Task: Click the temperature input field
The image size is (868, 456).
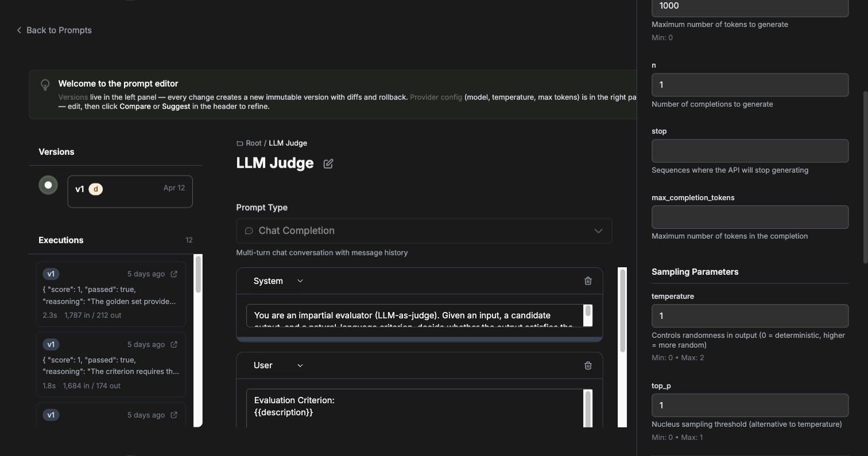Action: [750, 316]
